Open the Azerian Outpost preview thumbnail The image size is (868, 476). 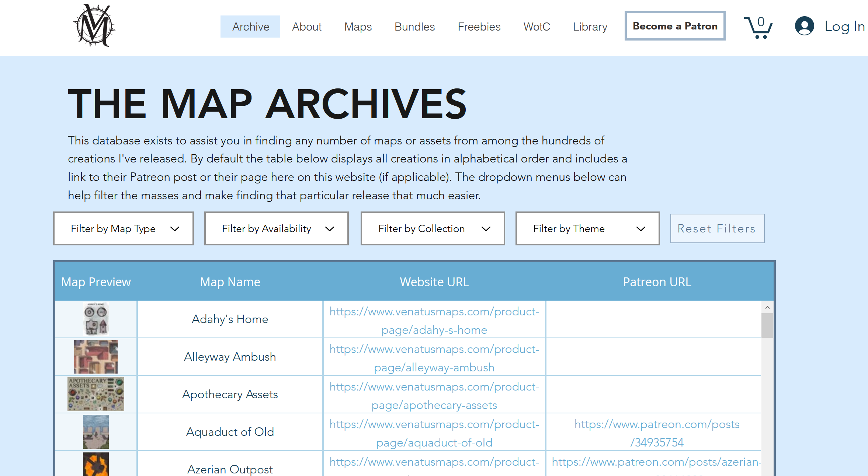(96, 464)
